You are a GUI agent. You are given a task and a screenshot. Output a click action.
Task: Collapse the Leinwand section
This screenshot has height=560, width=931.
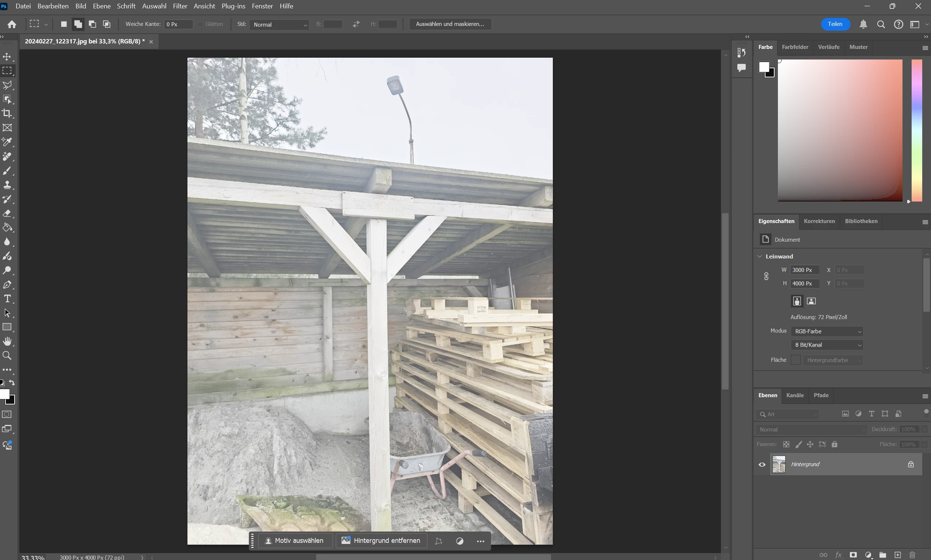pyautogui.click(x=760, y=256)
